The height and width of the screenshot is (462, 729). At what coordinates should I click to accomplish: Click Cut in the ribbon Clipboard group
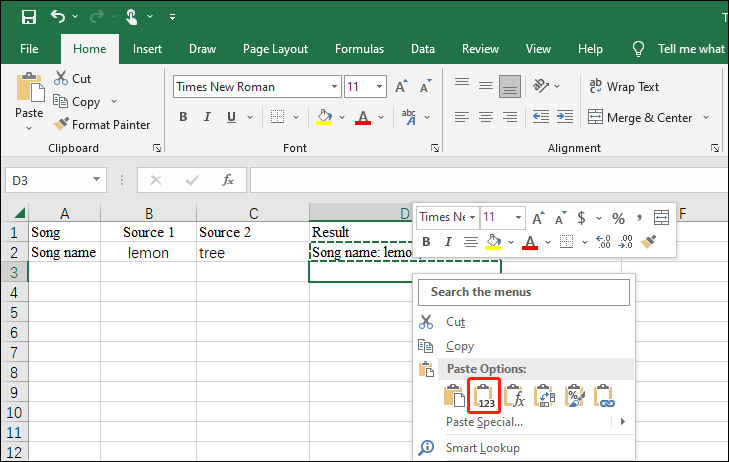coord(73,79)
